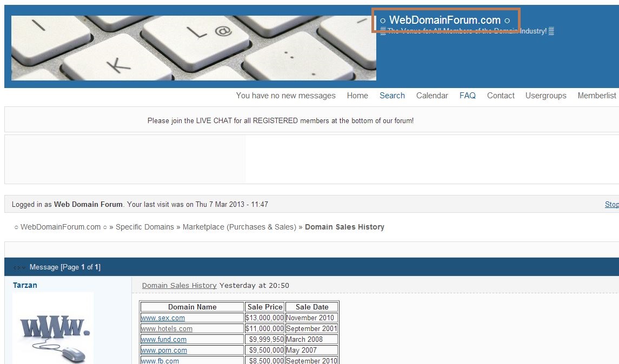Open the Memberlist page
Screen dimensions: 619x364
596,96
